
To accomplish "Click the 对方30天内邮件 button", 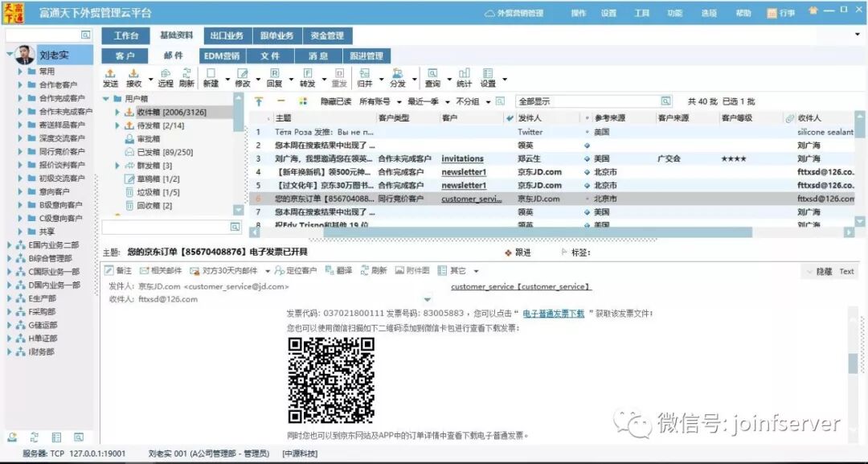I will pos(223,271).
